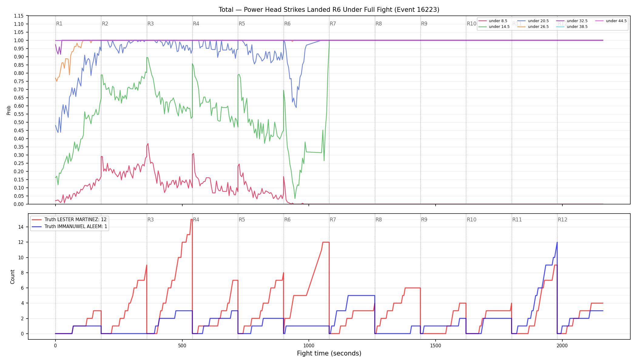This screenshot has height=364, width=637.
Task: Click the 1.00 tick on Prob axis
Action: tap(19, 40)
